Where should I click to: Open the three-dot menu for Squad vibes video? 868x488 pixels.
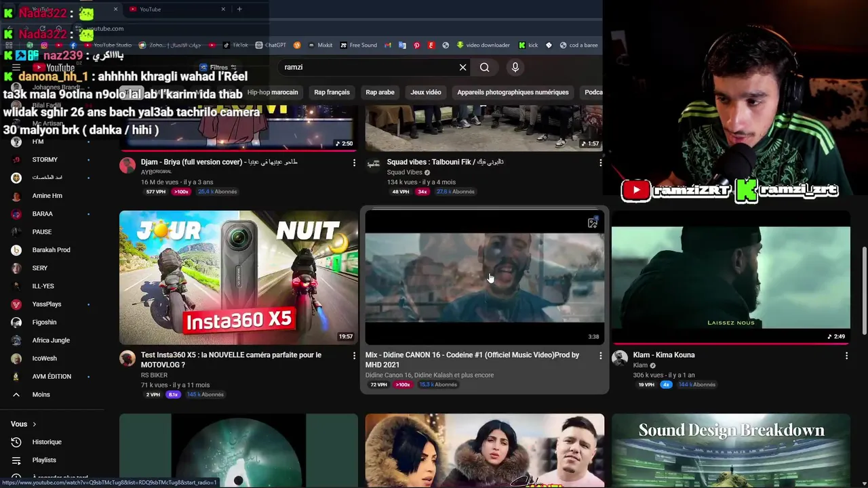click(600, 163)
